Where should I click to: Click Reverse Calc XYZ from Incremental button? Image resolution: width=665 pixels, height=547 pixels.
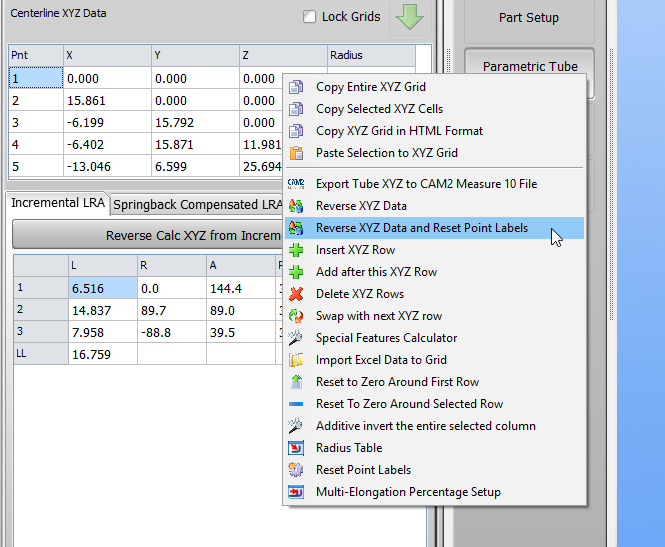pos(148,235)
